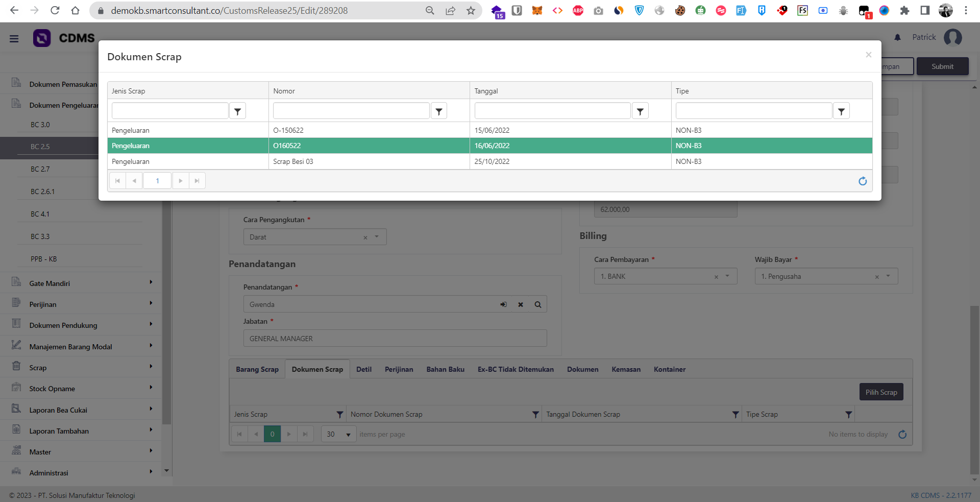This screenshot has height=502, width=980.
Task: Open the items per page dropdown
Action: click(348, 435)
